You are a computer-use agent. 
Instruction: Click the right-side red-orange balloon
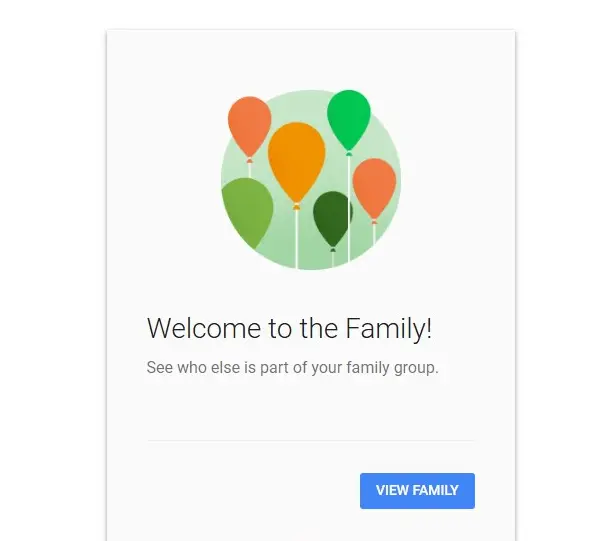pyautogui.click(x=374, y=189)
